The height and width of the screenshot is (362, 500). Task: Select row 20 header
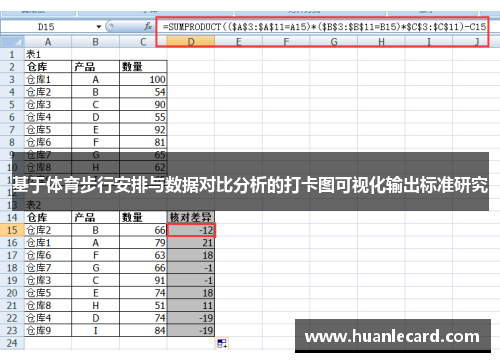tap(12, 293)
